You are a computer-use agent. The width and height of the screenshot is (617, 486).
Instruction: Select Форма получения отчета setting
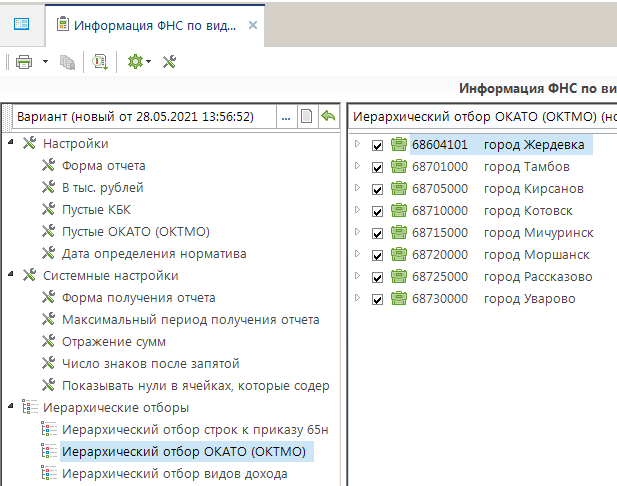point(139,298)
